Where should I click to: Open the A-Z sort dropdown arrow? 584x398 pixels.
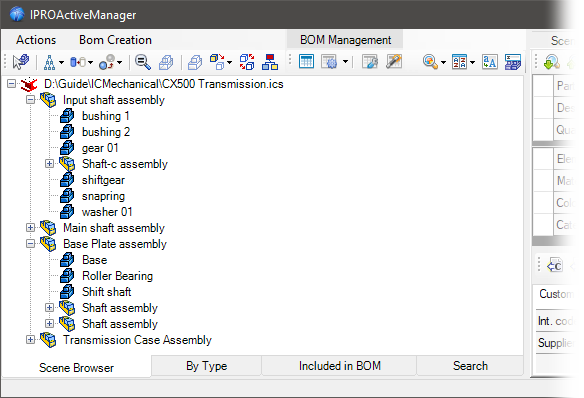click(x=472, y=62)
